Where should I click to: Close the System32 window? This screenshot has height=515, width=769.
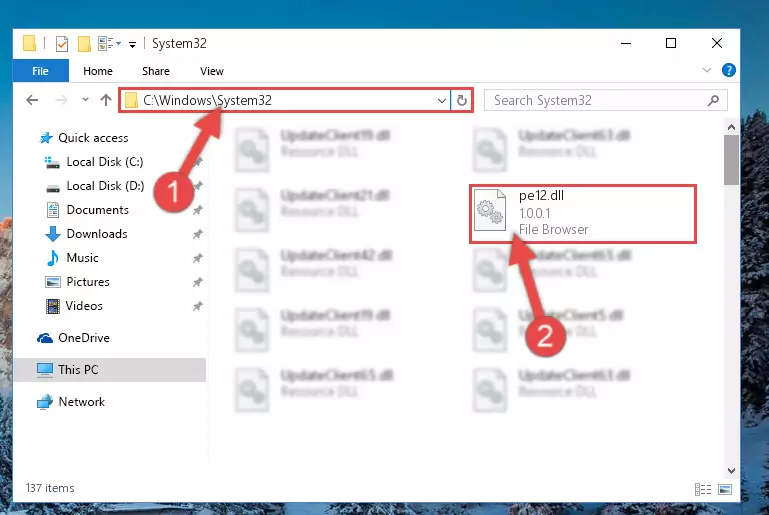pyautogui.click(x=717, y=43)
